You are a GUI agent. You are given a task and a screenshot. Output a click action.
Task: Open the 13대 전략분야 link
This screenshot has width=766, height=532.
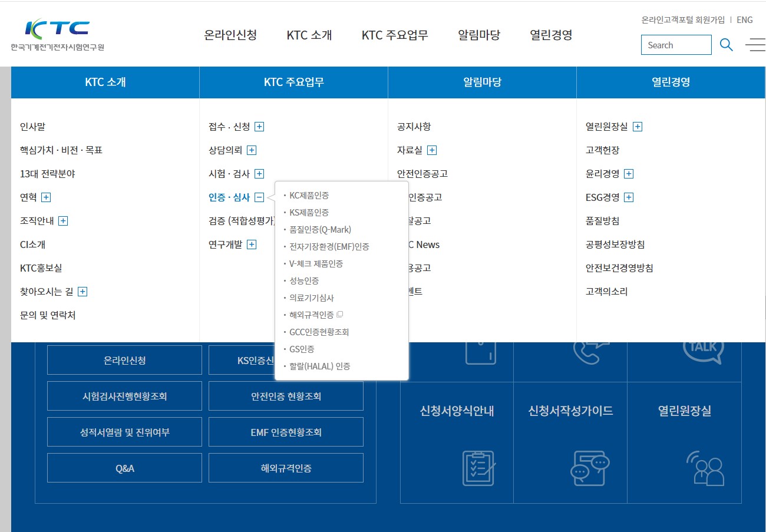click(x=47, y=174)
